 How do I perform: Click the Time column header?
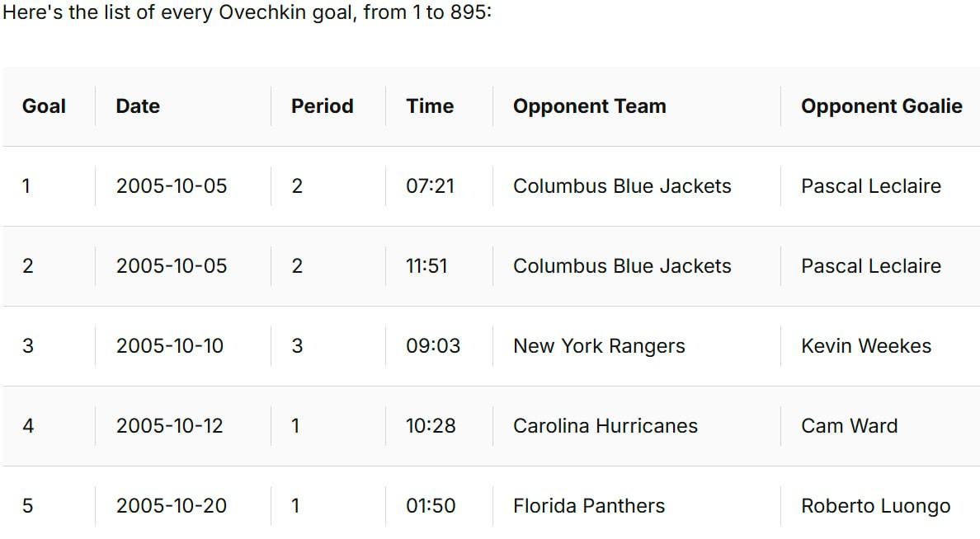[x=430, y=106]
